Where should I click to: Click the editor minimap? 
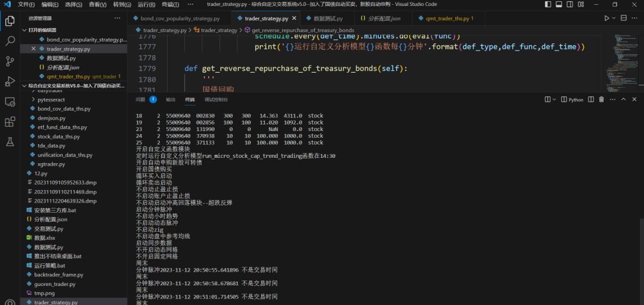[x=621, y=63]
